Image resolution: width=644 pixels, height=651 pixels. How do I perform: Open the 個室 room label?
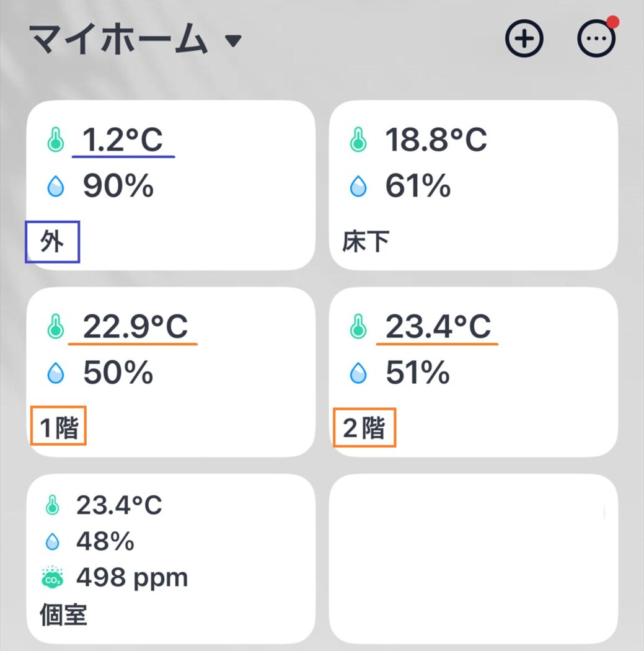(63, 615)
